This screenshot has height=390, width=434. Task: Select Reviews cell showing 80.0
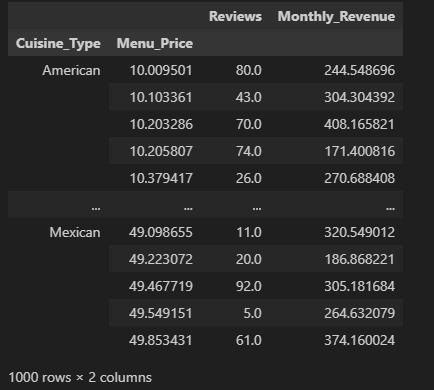tap(249, 70)
